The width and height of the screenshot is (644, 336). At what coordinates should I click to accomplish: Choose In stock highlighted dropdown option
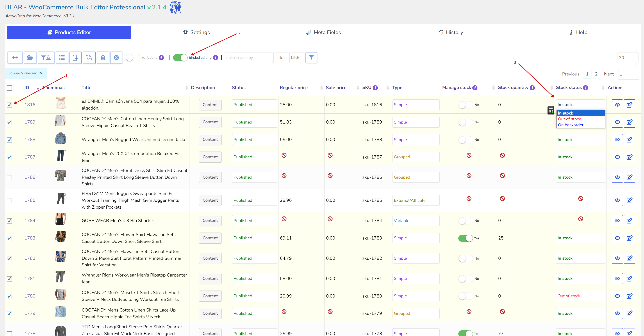coord(580,113)
